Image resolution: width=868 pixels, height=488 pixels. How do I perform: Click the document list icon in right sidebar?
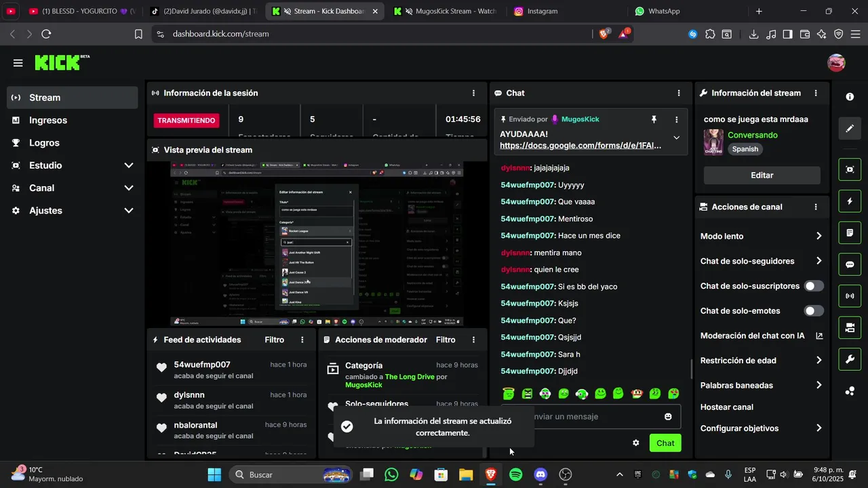pyautogui.click(x=850, y=233)
